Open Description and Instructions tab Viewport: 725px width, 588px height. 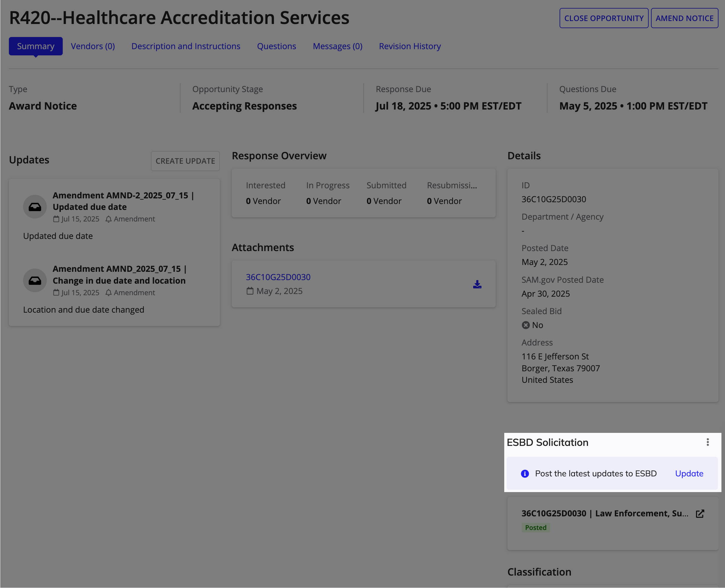[x=186, y=46]
